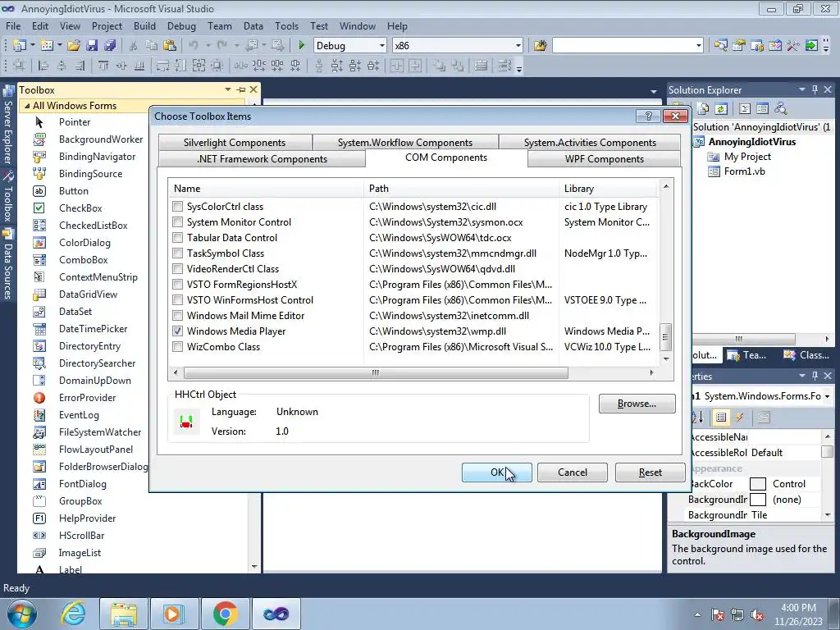This screenshot has width=840, height=630.
Task: Click the Find in Files icon
Action: pos(540,46)
